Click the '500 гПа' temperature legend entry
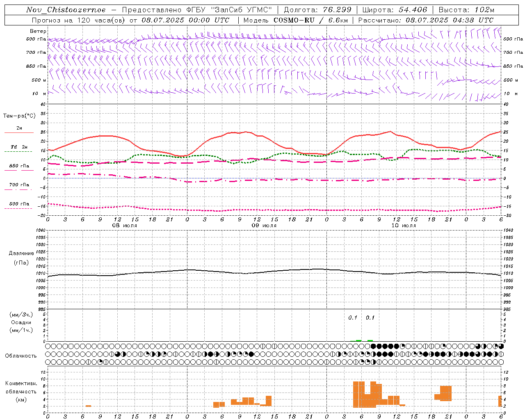Image resolution: width=525 pixels, height=420 pixels. (x=19, y=204)
